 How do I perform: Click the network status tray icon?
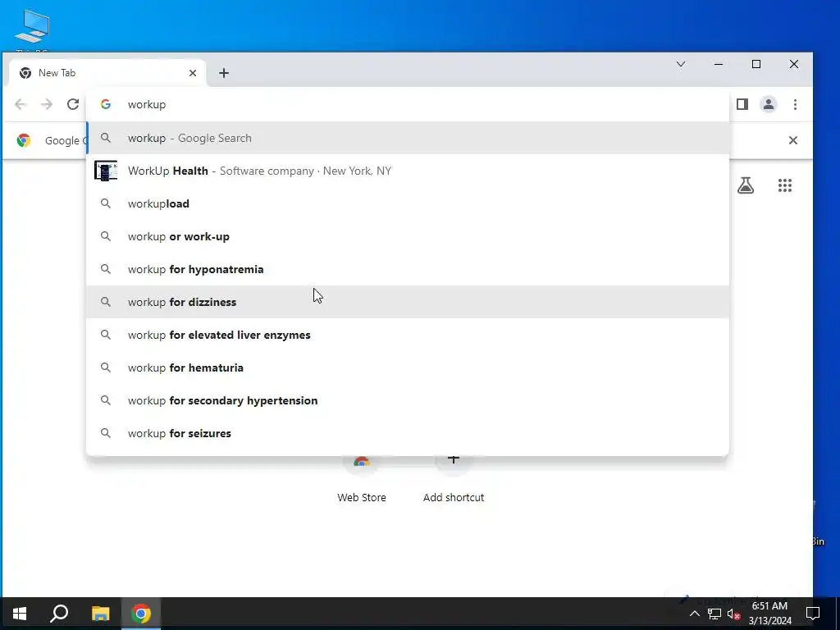[714, 614]
